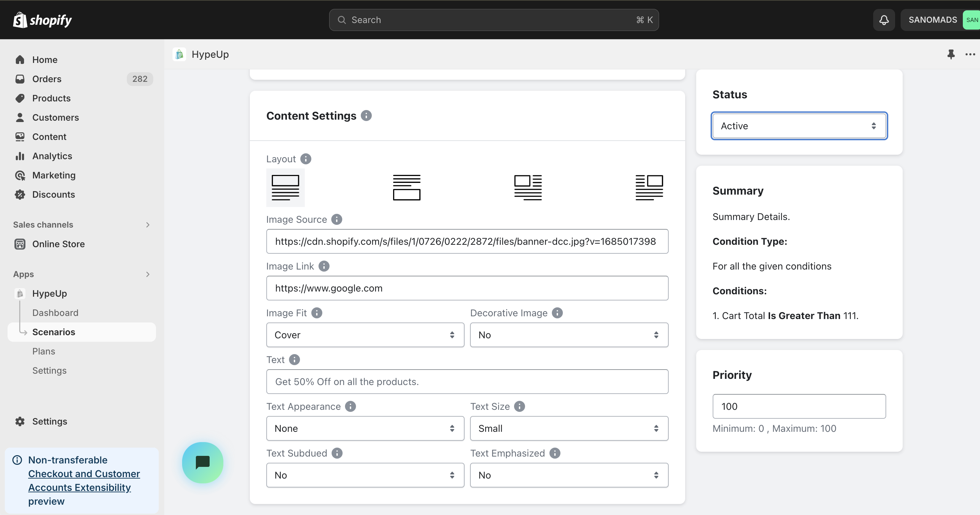Pin the HypeUp app with pin icon
The height and width of the screenshot is (515, 980).
coord(951,54)
